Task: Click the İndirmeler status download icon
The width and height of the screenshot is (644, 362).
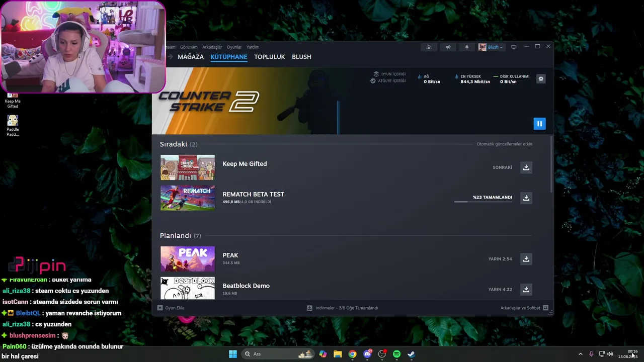Action: (309, 308)
